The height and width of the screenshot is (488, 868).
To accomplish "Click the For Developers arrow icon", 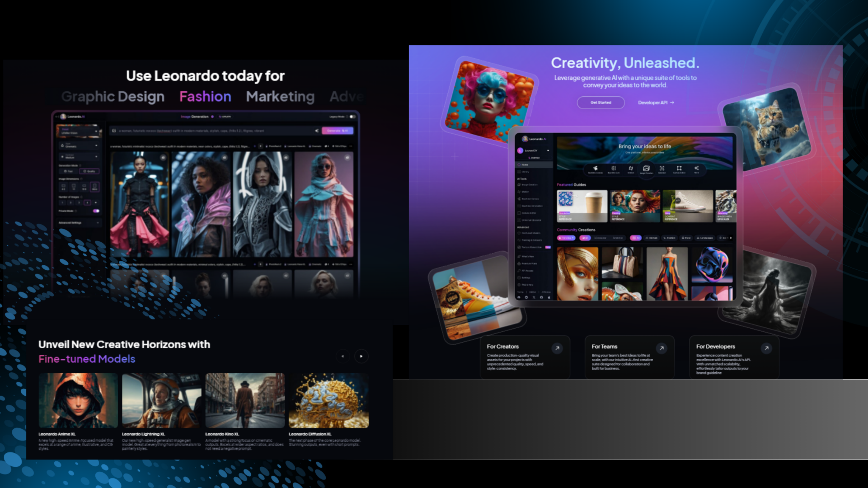I will (766, 348).
